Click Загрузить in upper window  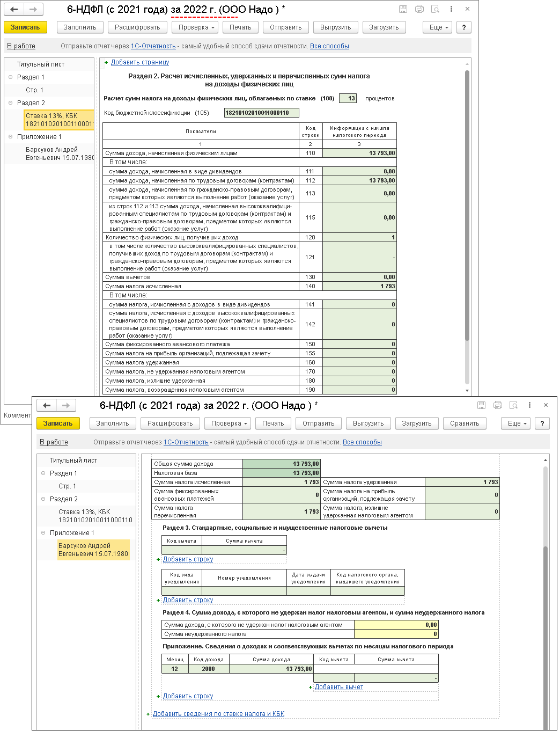[x=384, y=27]
